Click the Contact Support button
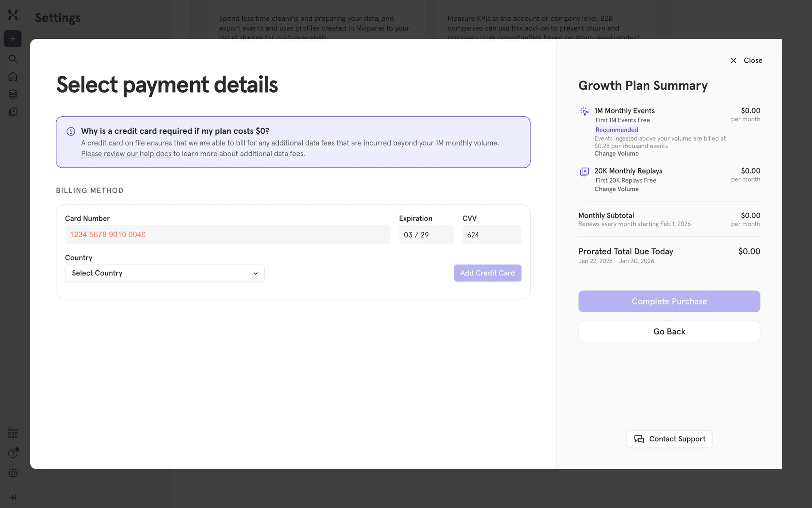 pos(669,439)
